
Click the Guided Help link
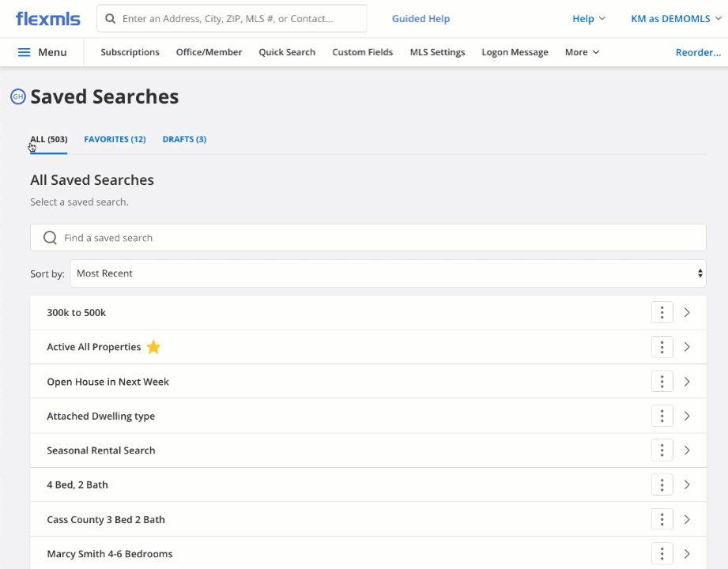click(421, 19)
